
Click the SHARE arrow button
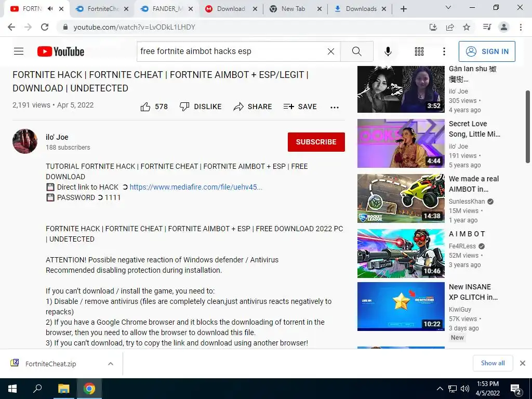253,107
